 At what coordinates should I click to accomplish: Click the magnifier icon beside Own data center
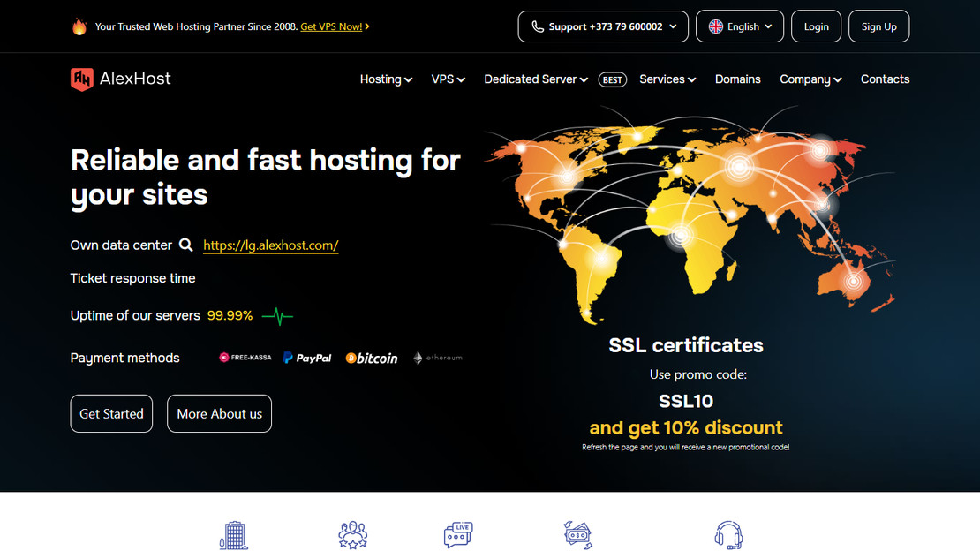pos(185,245)
